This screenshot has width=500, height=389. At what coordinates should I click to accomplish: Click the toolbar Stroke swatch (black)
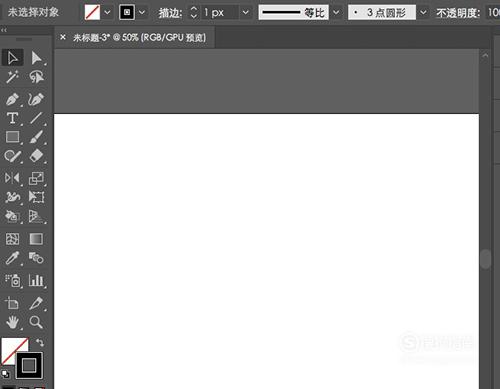pyautogui.click(x=29, y=366)
